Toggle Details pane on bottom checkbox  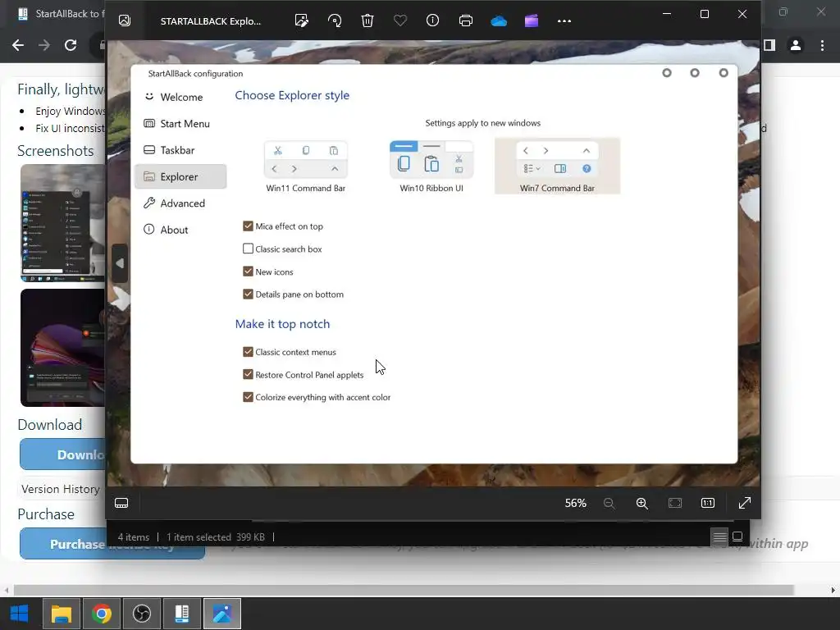248,294
